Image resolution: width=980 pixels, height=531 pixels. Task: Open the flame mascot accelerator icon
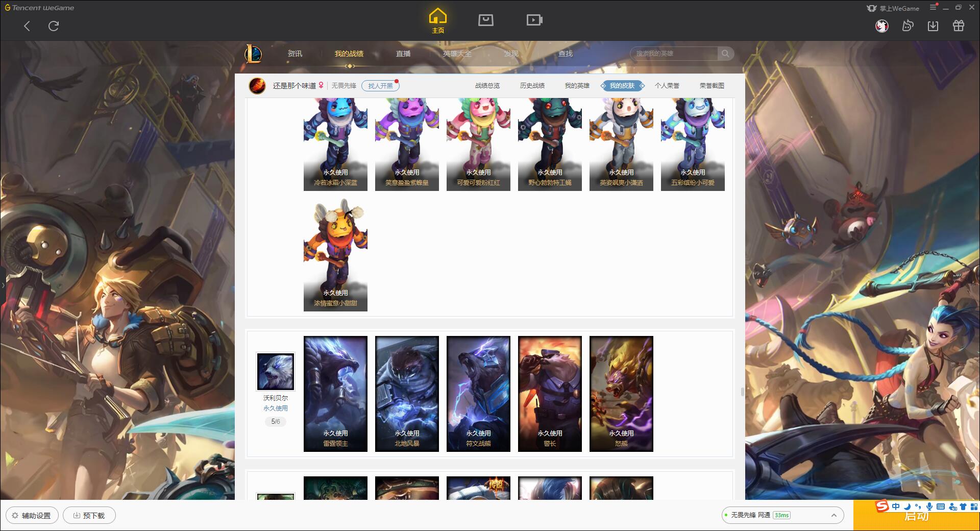tap(908, 26)
